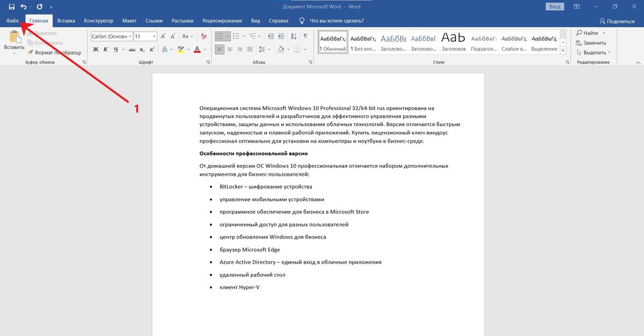The width and height of the screenshot is (644, 336).
Task: Open Шрифт group dialog launcher
Action: coord(208,63)
